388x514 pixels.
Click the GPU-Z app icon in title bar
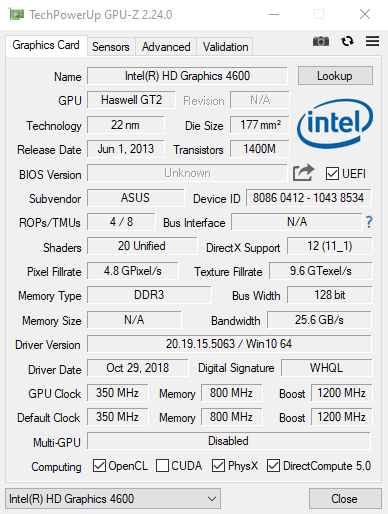click(16, 15)
